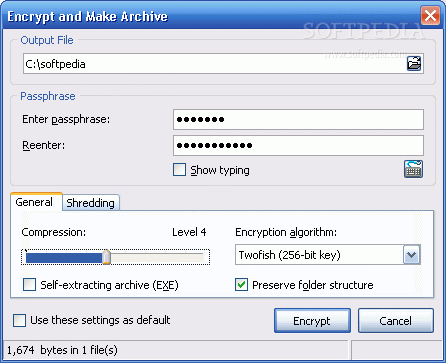446x363 pixels.
Task: Click the Encrypt button
Action: [x=312, y=320]
